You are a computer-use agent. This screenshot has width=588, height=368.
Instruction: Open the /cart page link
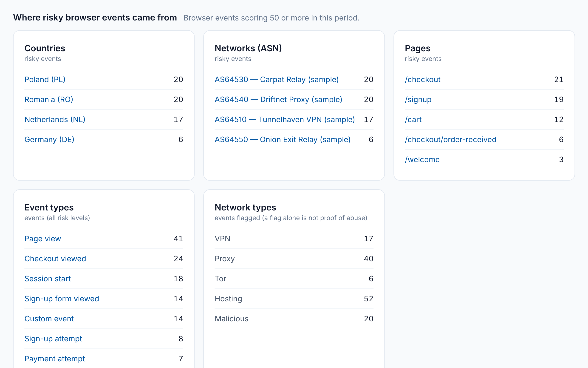[413, 119]
